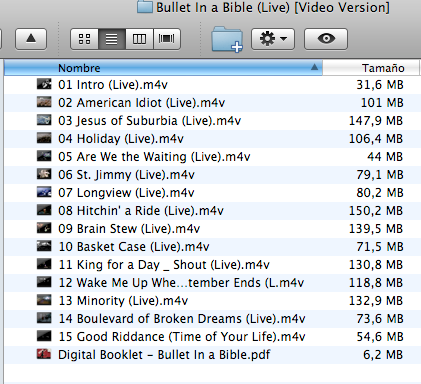Click the 150,2 MB size value

tap(376, 211)
